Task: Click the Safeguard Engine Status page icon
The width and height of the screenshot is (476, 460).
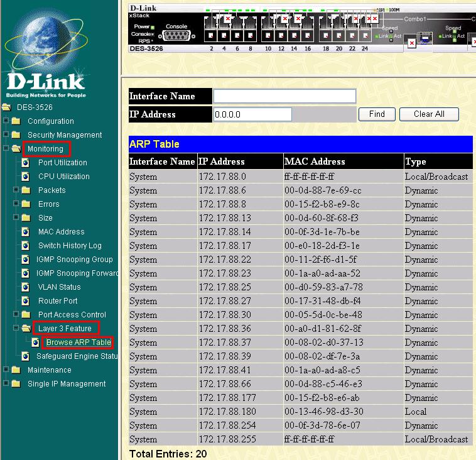Action: (x=26, y=356)
